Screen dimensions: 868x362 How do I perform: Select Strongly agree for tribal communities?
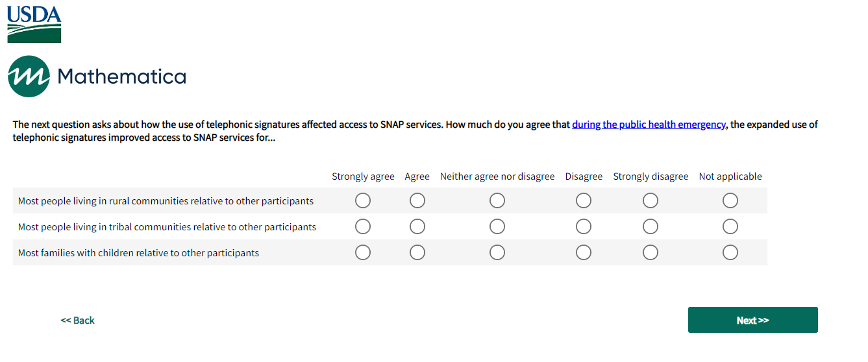(x=363, y=227)
